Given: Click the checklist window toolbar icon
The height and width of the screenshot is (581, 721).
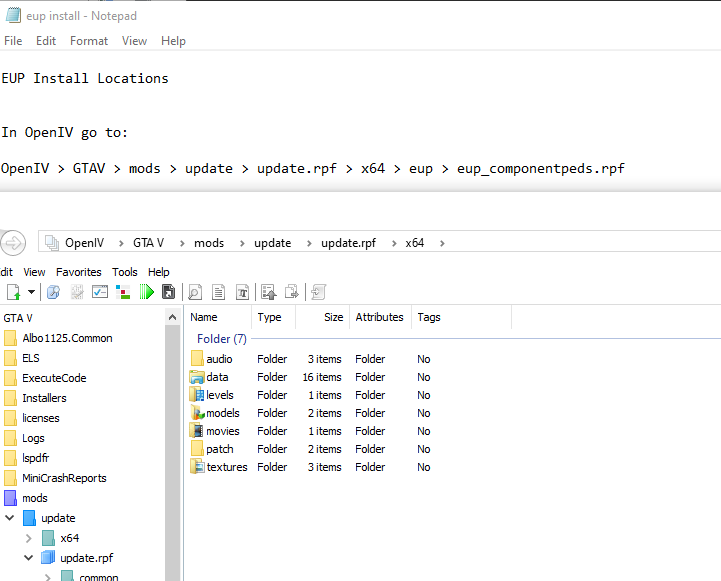Looking at the screenshot, I should pos(100,292).
